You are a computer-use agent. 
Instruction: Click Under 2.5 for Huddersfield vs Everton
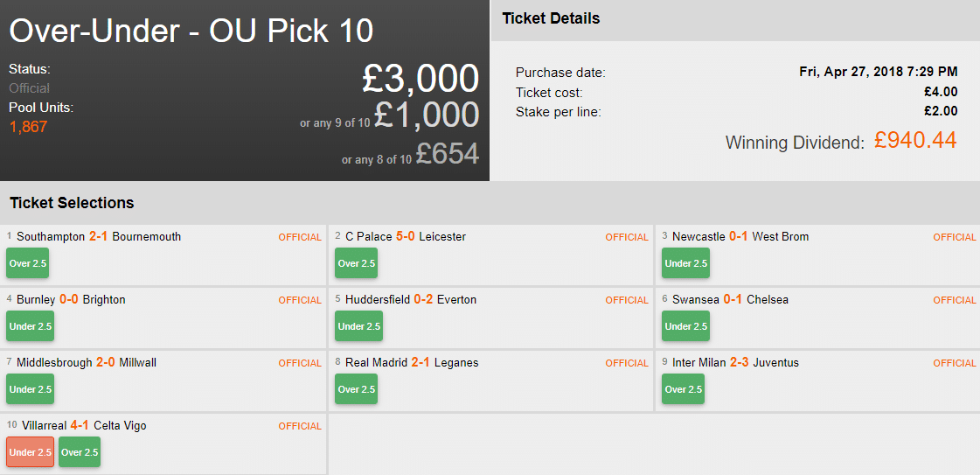click(x=358, y=326)
